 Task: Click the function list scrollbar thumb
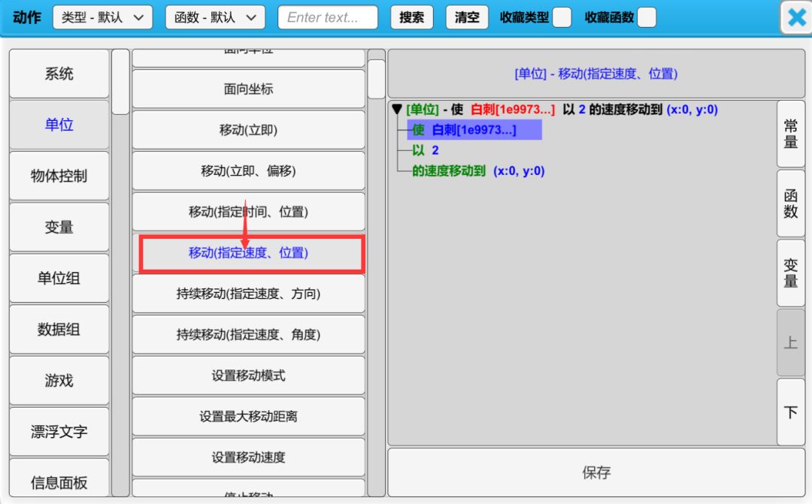pyautogui.click(x=376, y=79)
